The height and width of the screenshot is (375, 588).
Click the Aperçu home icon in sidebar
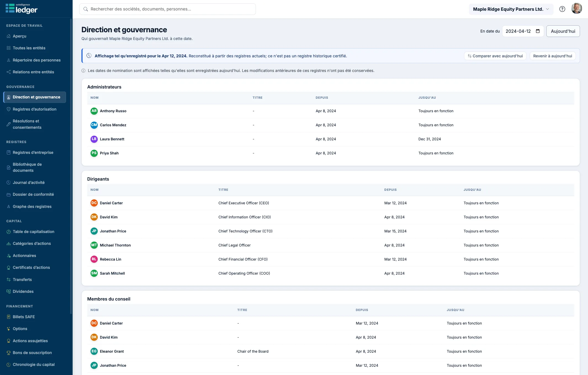click(9, 36)
